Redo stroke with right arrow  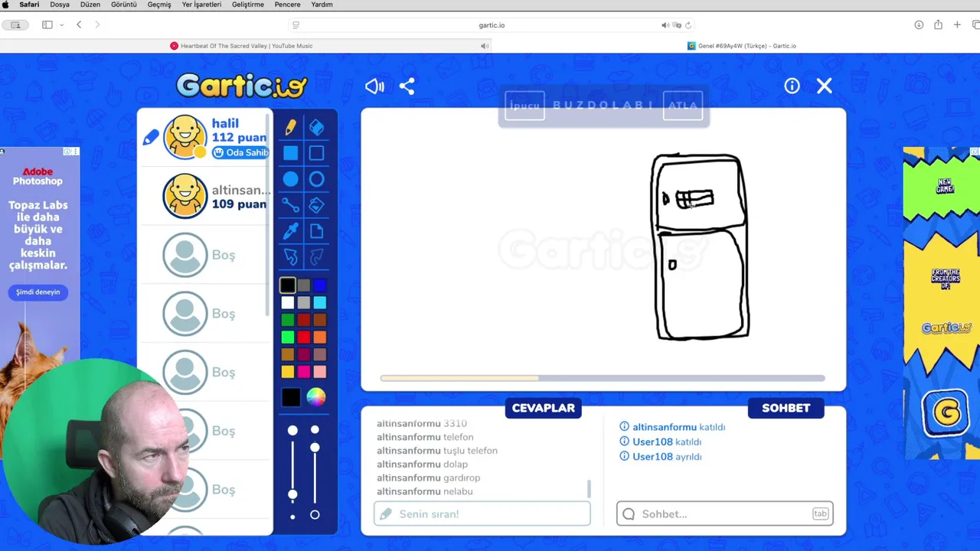click(316, 256)
